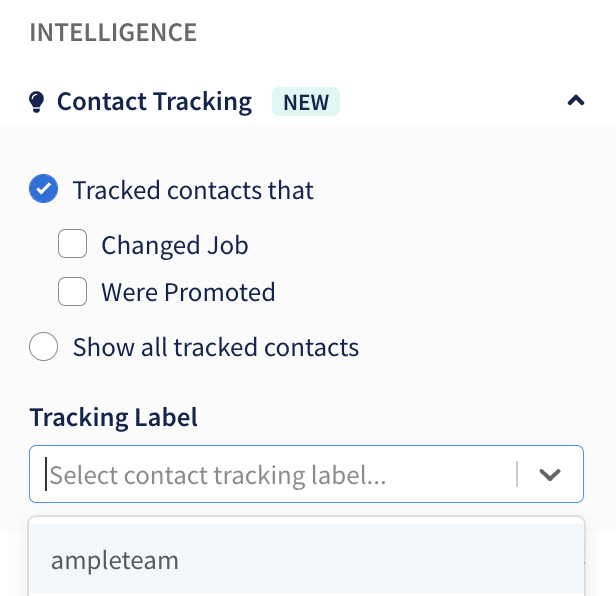Click the white checkmark in the selected radio
616x596 pixels.
pyautogui.click(x=44, y=189)
